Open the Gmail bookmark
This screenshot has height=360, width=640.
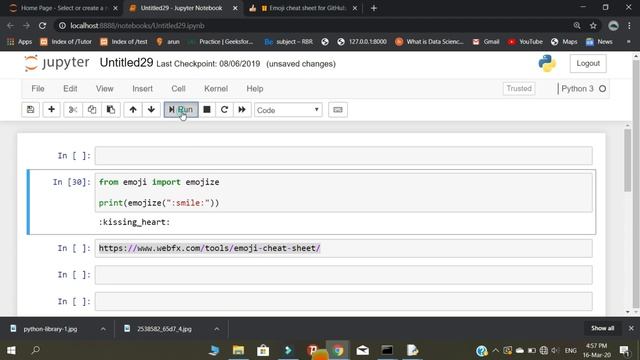[x=486, y=42]
